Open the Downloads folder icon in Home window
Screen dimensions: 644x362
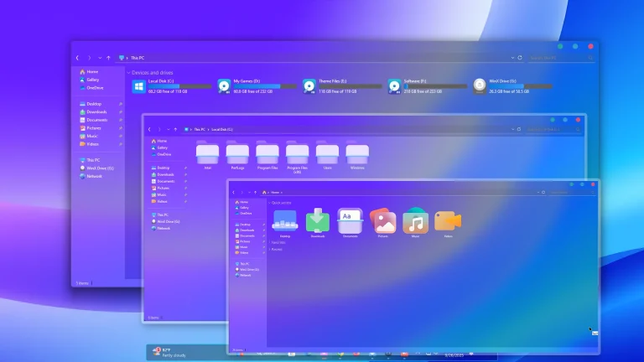(x=318, y=221)
